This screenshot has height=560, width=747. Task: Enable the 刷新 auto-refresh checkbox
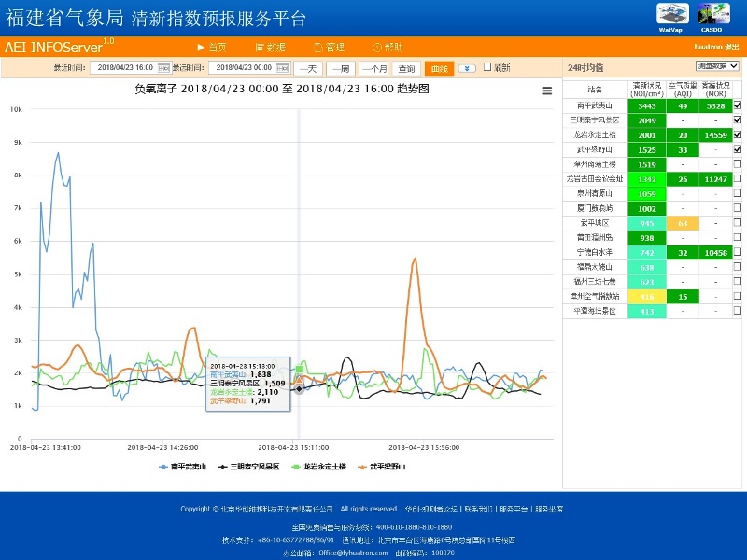487,68
